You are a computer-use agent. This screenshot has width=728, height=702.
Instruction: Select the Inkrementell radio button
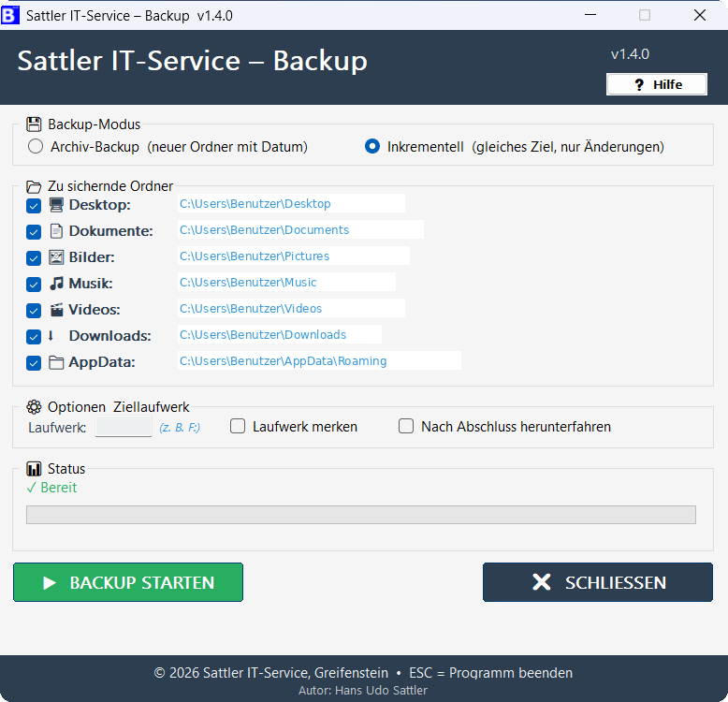372,147
